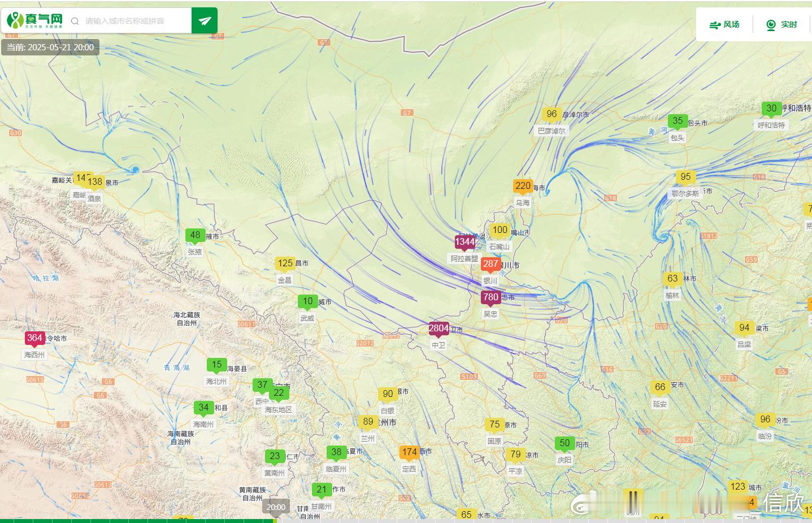
Task: Open the 黄南州 marker showing 23
Action: 275,456
